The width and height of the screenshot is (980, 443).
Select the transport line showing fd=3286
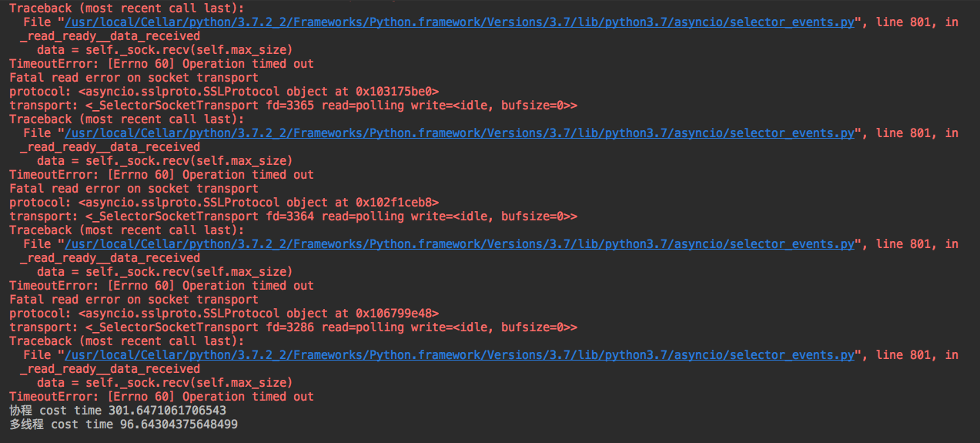tap(293, 327)
